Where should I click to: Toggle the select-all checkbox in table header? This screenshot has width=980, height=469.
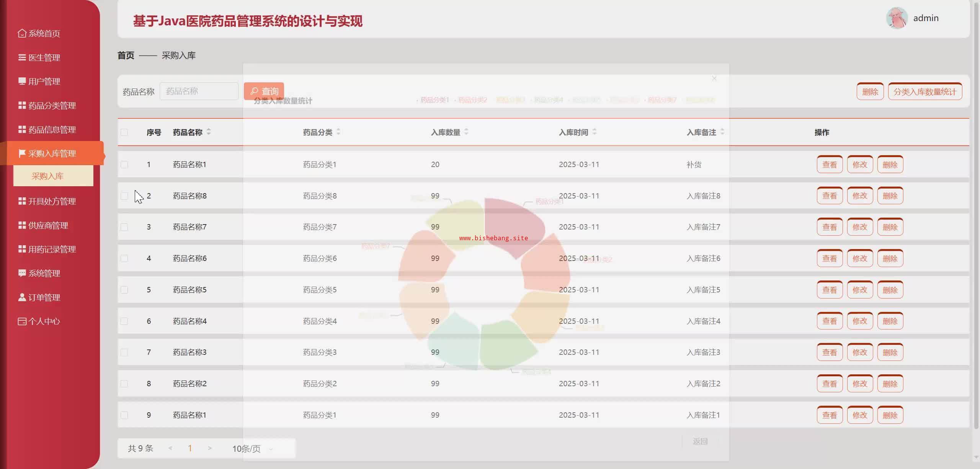pyautogui.click(x=124, y=133)
